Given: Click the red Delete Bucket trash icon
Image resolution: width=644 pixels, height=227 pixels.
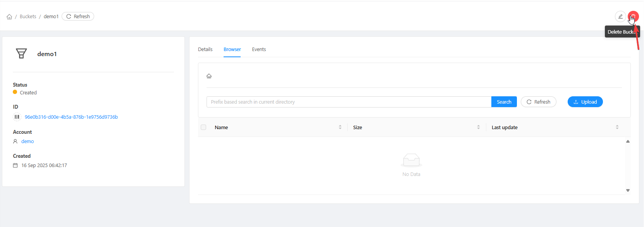Looking at the screenshot, I should click(x=633, y=17).
